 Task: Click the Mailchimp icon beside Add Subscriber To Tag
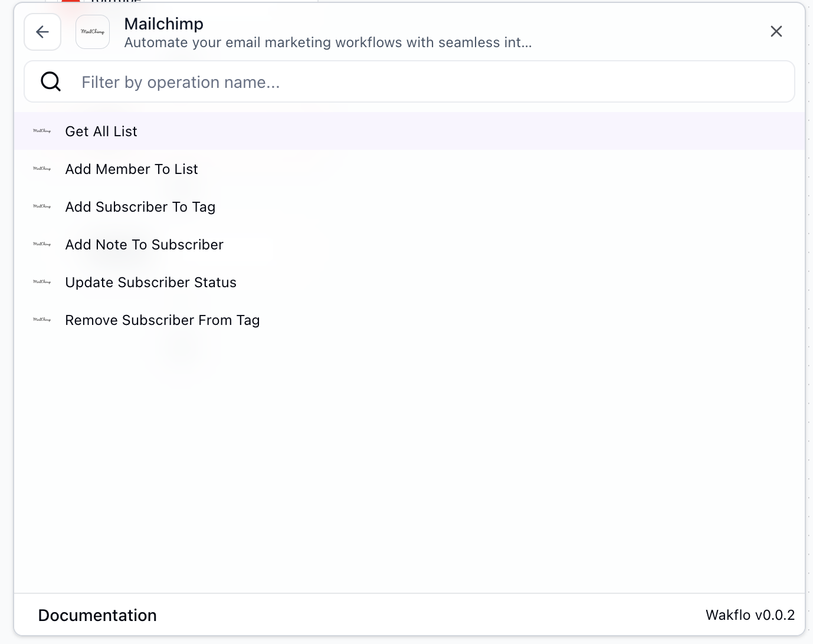coord(42,206)
